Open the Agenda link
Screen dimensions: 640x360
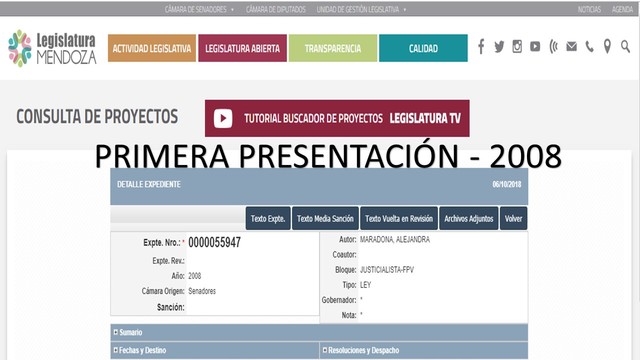coord(622,9)
